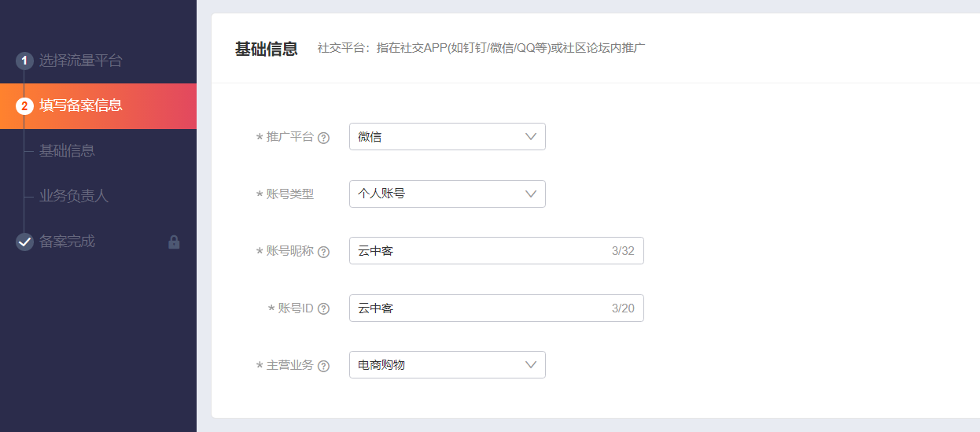This screenshot has width=980, height=432.
Task: Jump to 基础信息 sub-section in sidebar
Action: tap(67, 150)
